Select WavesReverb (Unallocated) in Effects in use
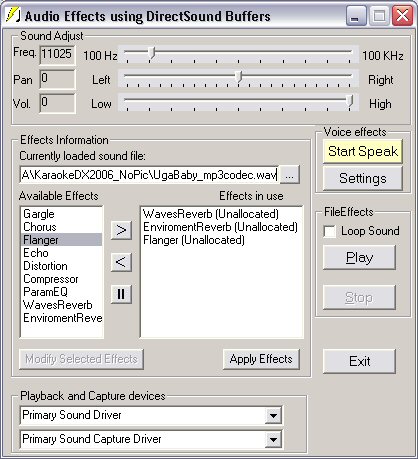Viewport: 418px width, 459px height. click(x=211, y=214)
